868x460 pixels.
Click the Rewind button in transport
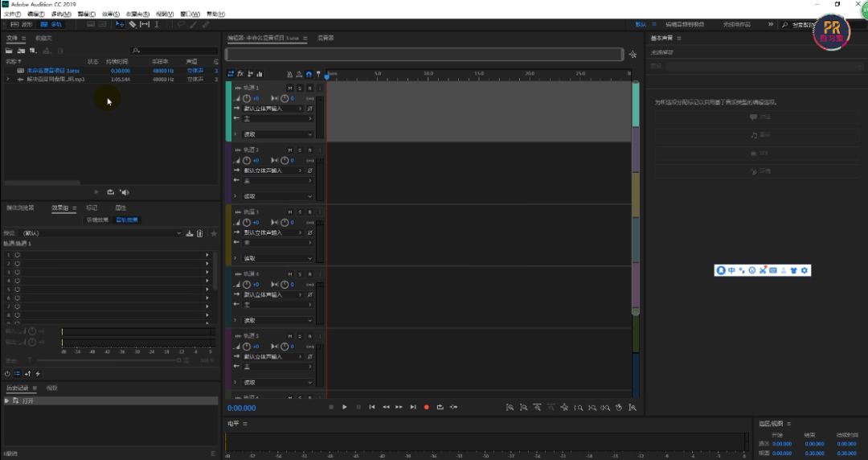coord(386,408)
